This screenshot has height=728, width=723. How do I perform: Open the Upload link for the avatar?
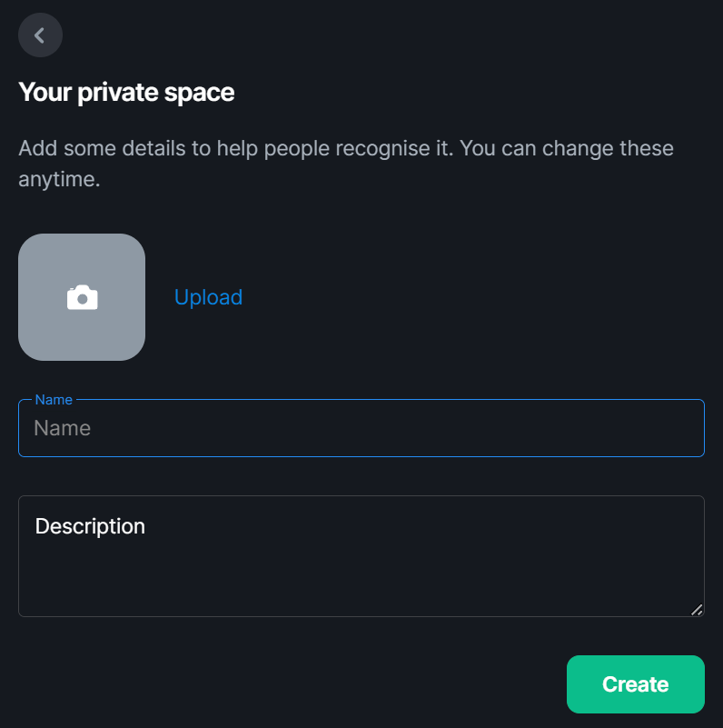click(208, 297)
